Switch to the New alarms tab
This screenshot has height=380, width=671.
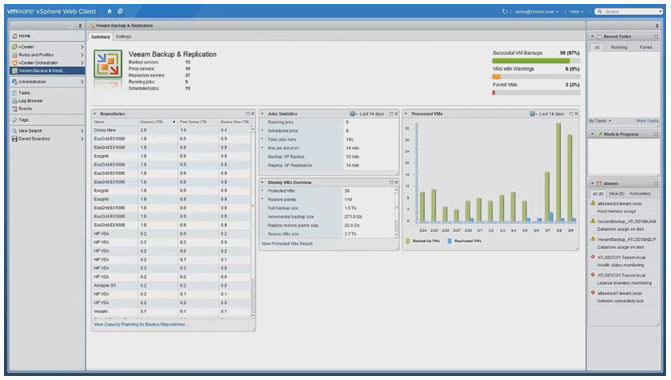tap(616, 194)
